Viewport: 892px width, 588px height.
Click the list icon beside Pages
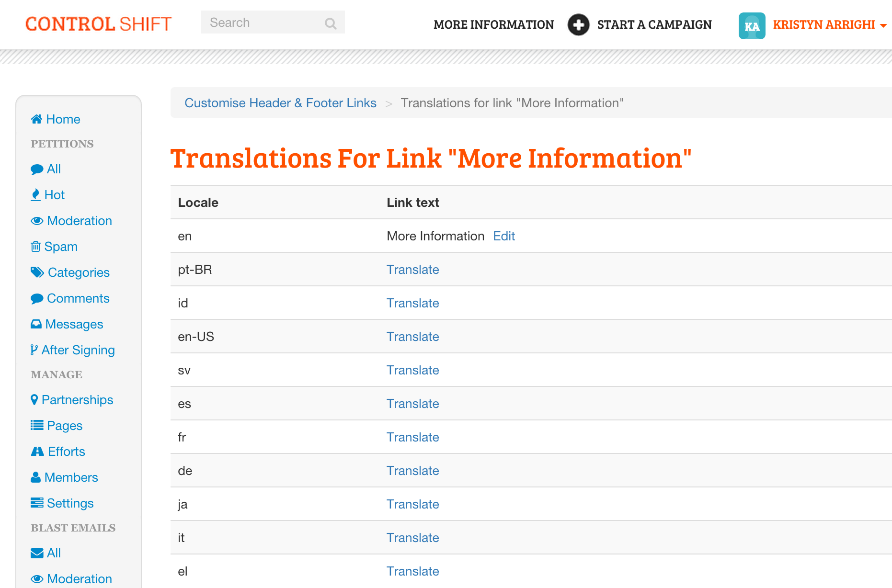click(x=37, y=425)
